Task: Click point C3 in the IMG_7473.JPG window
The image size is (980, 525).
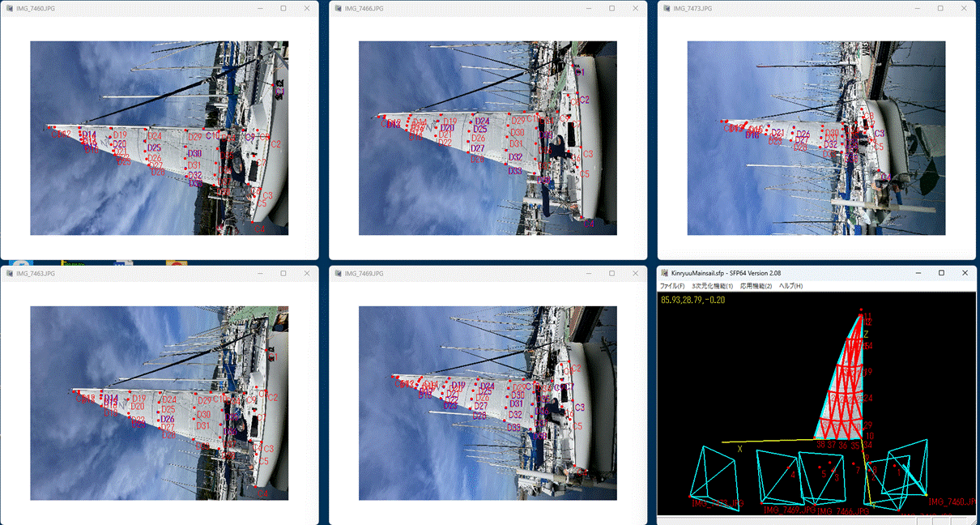Action: [879, 133]
